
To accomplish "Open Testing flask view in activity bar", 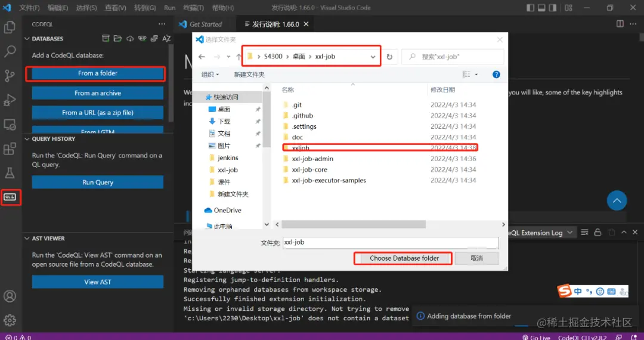I will [x=10, y=173].
